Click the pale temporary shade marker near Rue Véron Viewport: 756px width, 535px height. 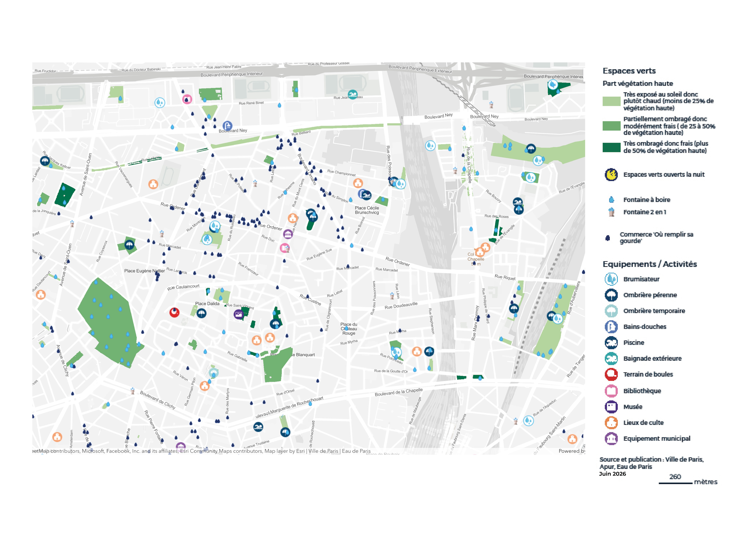[x=214, y=373]
